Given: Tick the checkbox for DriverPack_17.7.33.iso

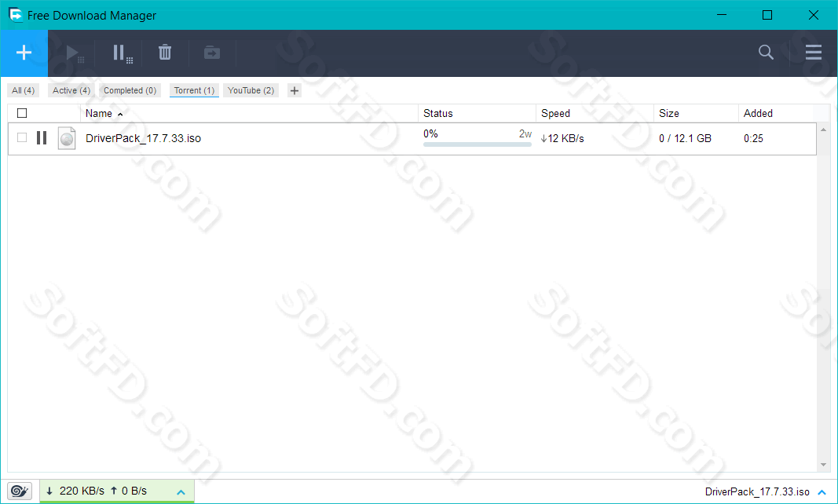Looking at the screenshot, I should click(x=22, y=137).
